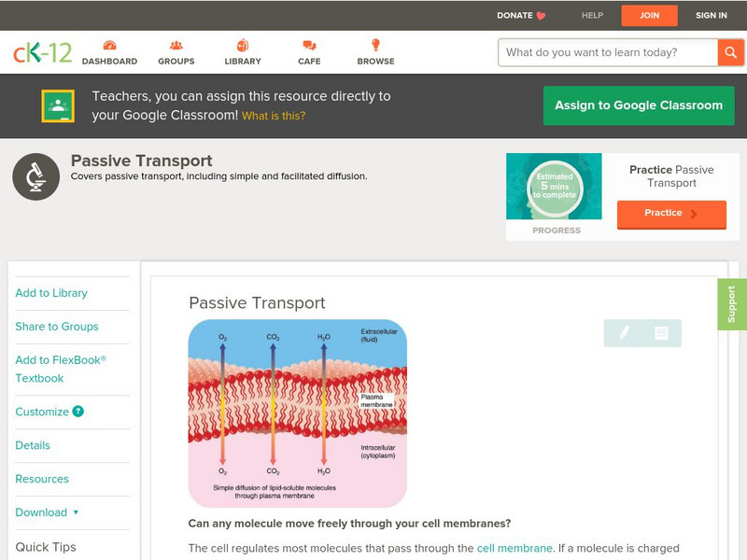Click the microscope badge beside Passive Transport

pos(35,175)
